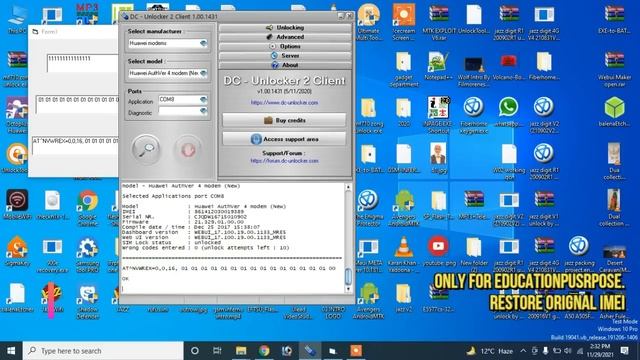This screenshot has height=360, width=640.
Task: Select the Webui Maker open.rar icon
Action: (614, 69)
